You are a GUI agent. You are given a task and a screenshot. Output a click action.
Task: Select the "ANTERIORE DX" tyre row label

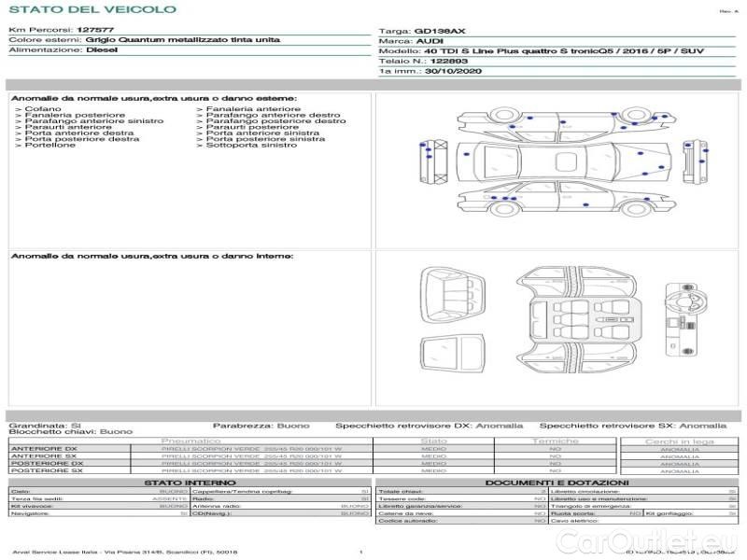[x=44, y=449]
